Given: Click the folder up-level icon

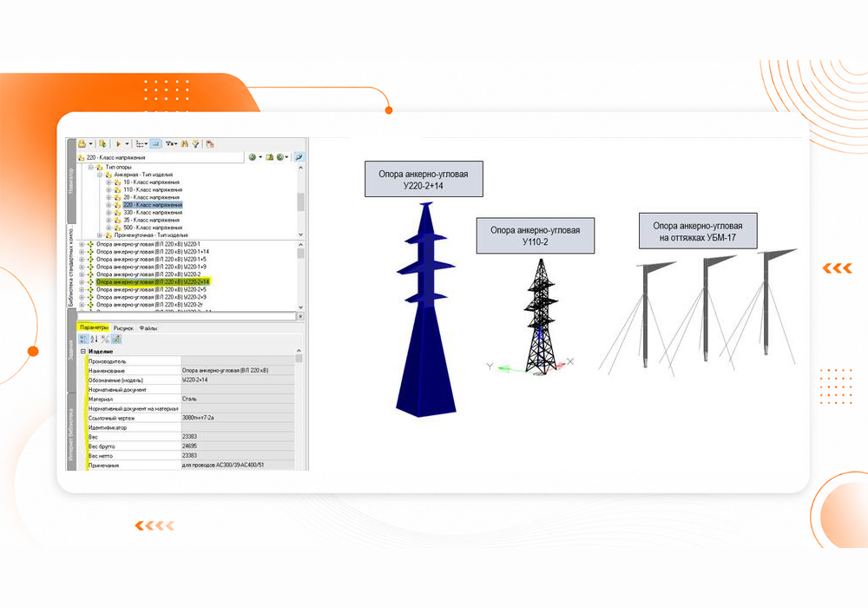Looking at the screenshot, I should (x=270, y=157).
